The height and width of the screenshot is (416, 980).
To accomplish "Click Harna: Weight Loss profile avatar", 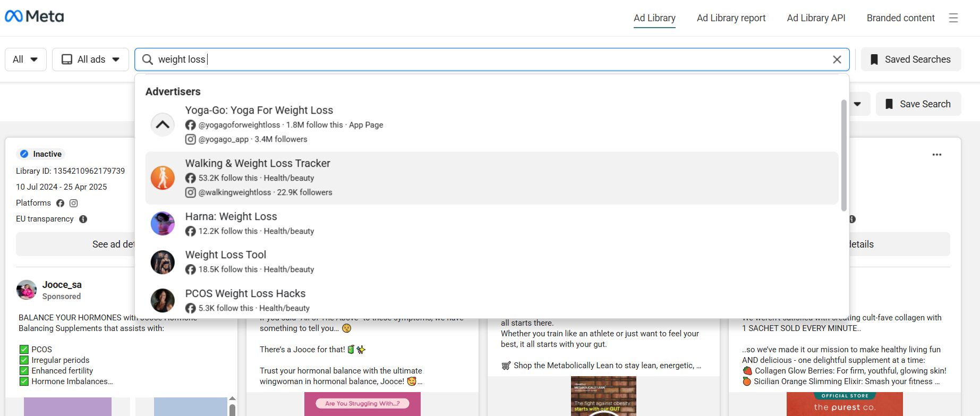I will pos(163,224).
